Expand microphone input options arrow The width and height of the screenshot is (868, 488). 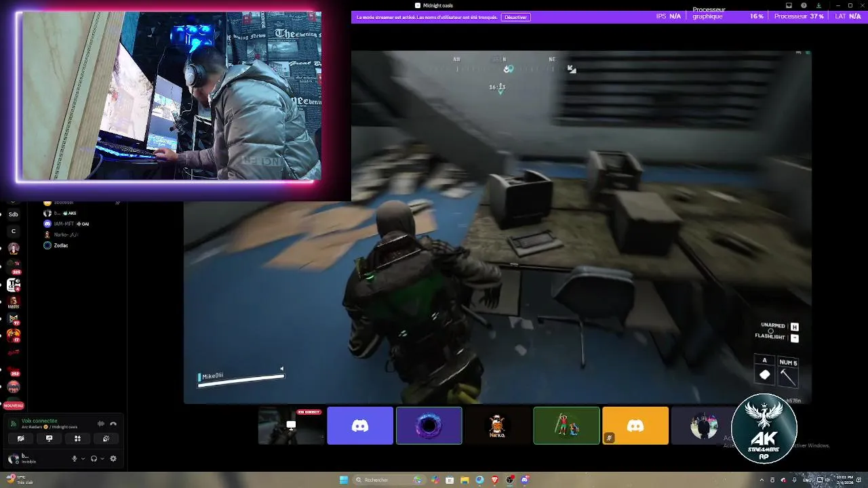tap(83, 459)
